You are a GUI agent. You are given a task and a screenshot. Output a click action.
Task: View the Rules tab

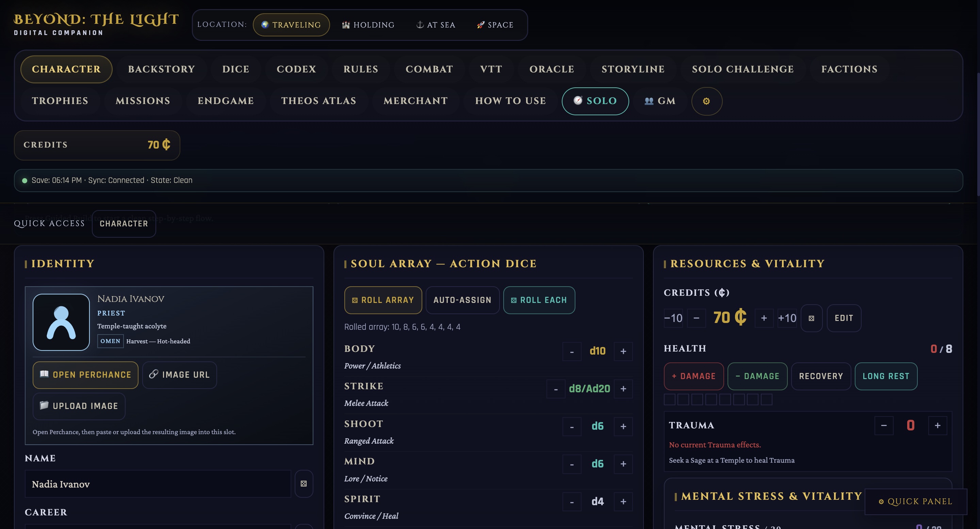(361, 69)
